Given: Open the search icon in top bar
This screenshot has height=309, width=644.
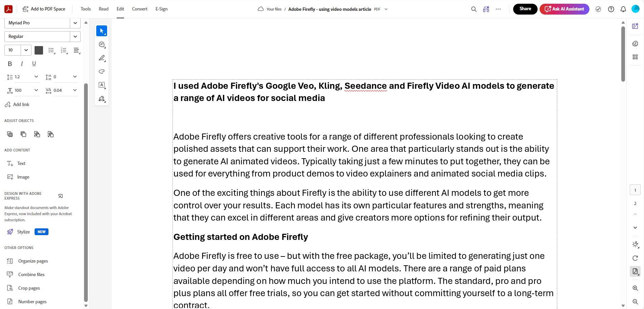Looking at the screenshot, I should coord(474,9).
